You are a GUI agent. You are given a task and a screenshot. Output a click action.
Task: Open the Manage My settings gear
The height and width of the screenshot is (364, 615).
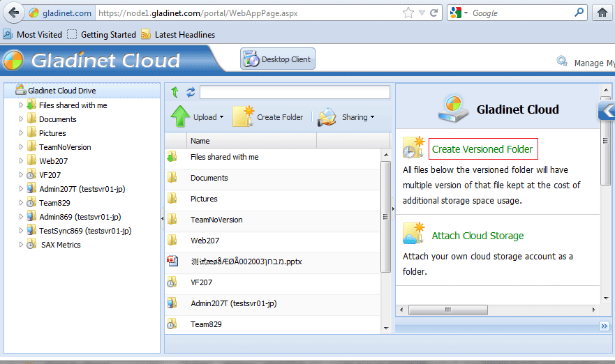pos(562,61)
